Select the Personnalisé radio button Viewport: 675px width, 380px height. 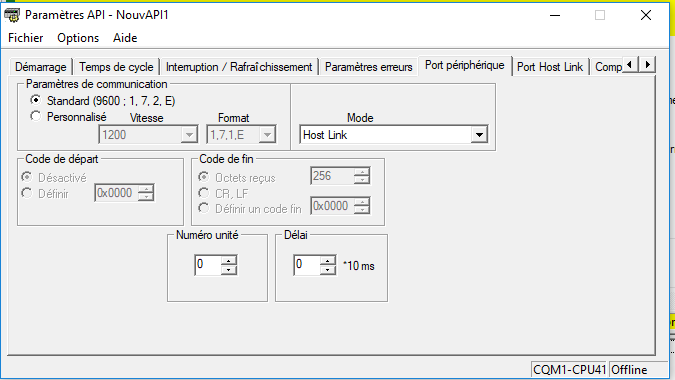pyautogui.click(x=68, y=117)
